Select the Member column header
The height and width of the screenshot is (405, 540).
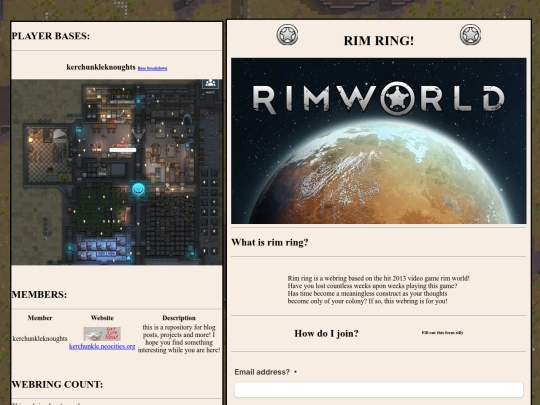(40, 318)
